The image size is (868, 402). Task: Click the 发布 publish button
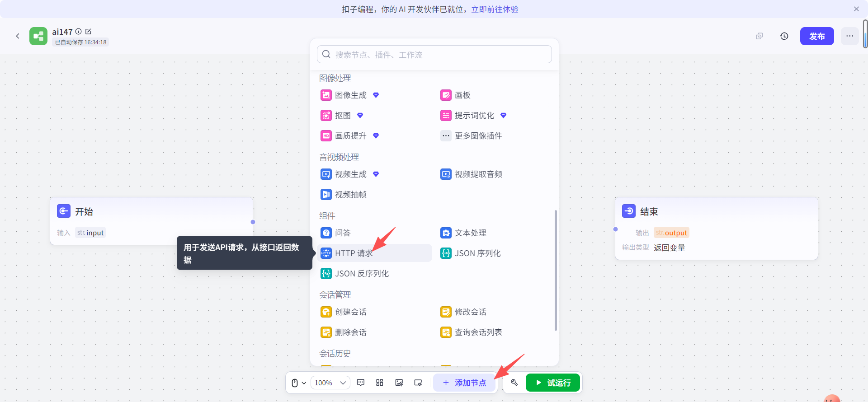[817, 36]
